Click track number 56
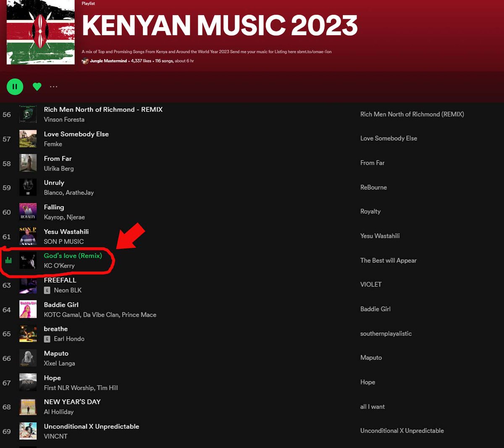 pyautogui.click(x=7, y=115)
